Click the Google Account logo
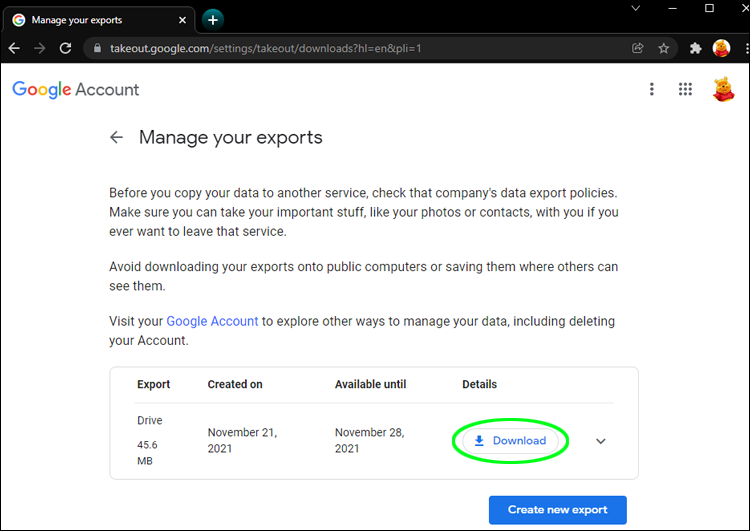 (x=76, y=89)
